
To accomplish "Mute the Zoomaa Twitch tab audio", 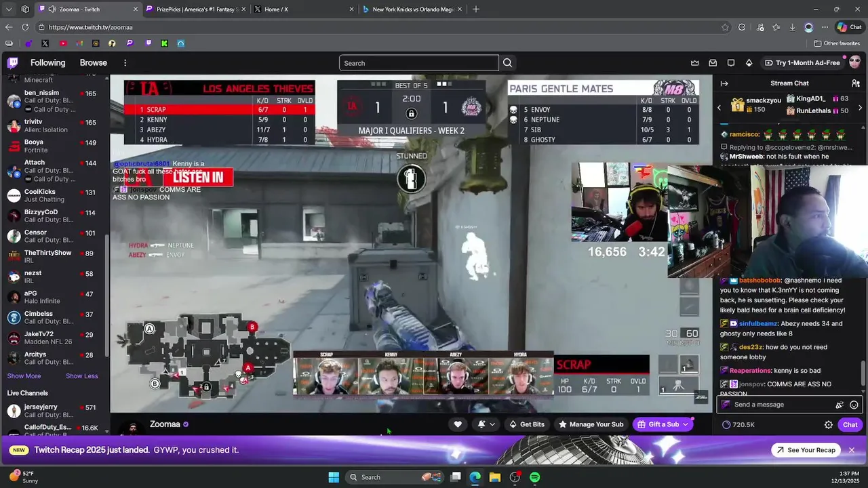I will [52, 9].
